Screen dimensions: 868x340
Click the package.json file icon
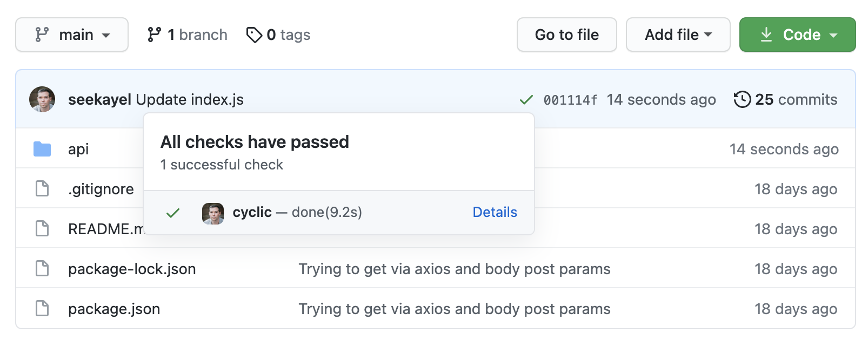click(x=42, y=309)
